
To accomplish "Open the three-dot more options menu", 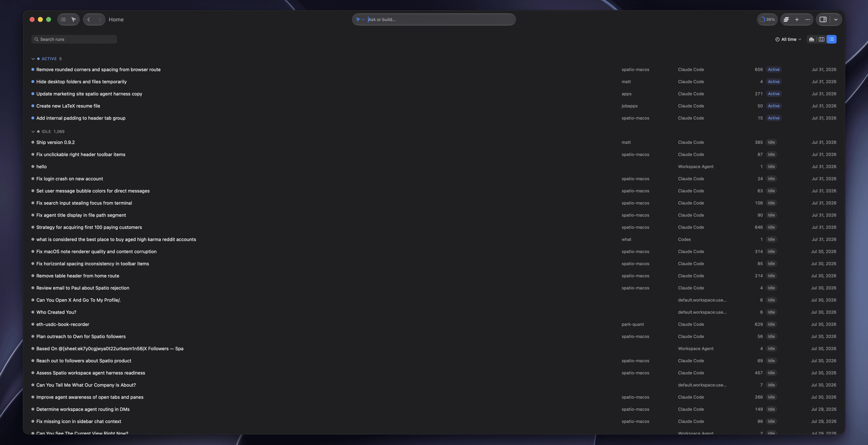I will click(x=808, y=20).
